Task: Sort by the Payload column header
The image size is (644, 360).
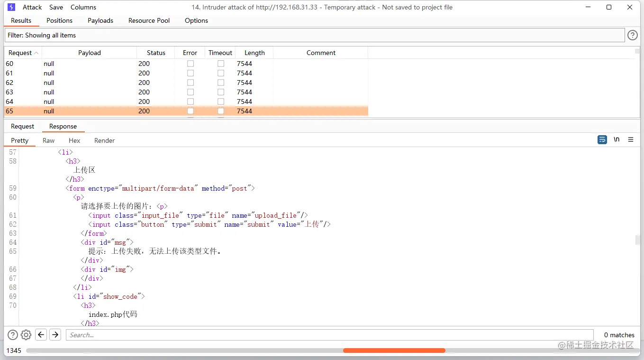Action: pyautogui.click(x=90, y=53)
